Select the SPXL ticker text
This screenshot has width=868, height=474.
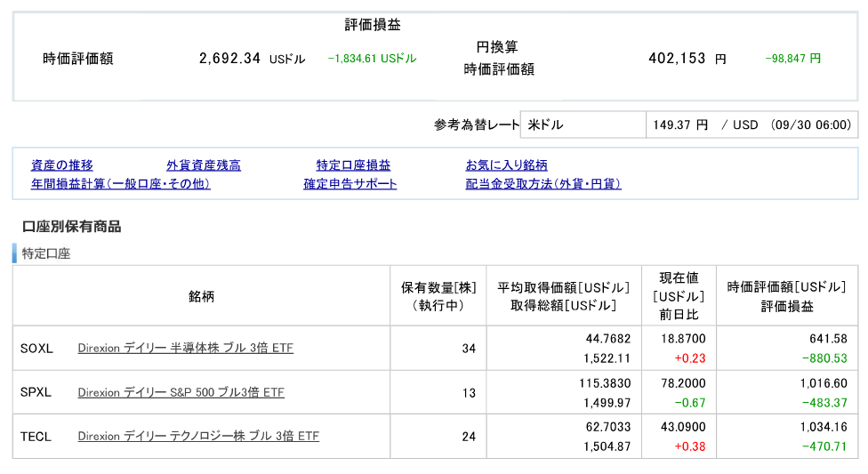(x=36, y=392)
